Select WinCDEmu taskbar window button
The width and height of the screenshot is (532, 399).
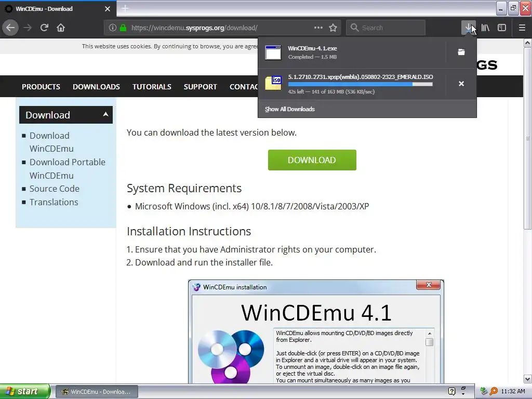[97, 392]
